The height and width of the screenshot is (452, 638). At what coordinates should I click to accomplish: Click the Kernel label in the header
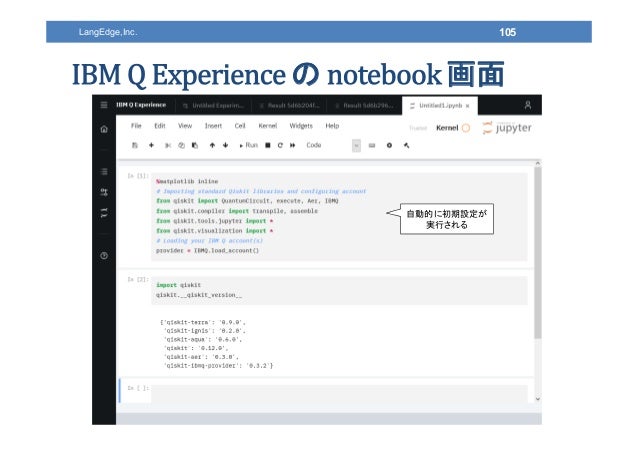pyautogui.click(x=447, y=128)
